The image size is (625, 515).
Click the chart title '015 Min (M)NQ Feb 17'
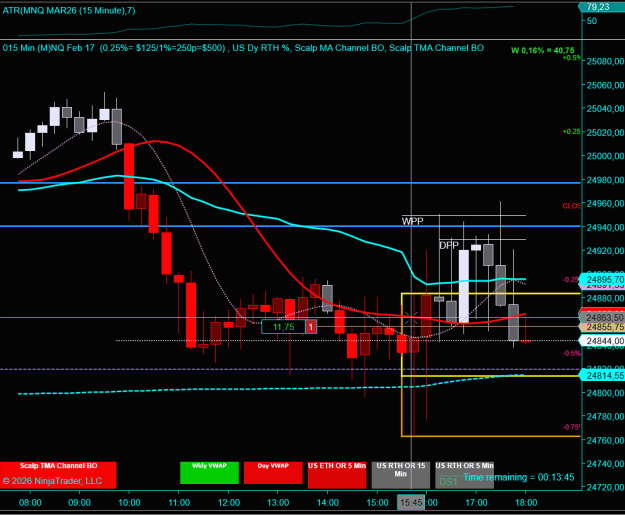[49, 48]
